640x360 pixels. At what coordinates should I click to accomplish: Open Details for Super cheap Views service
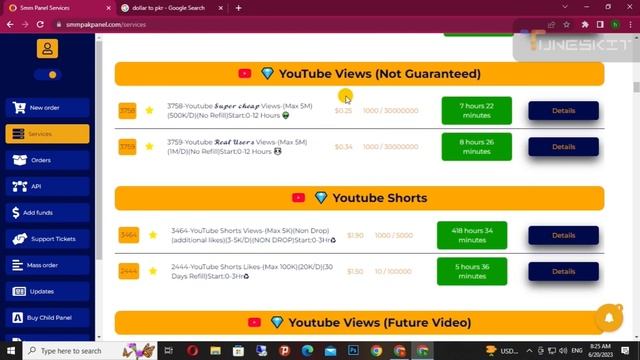tap(564, 111)
